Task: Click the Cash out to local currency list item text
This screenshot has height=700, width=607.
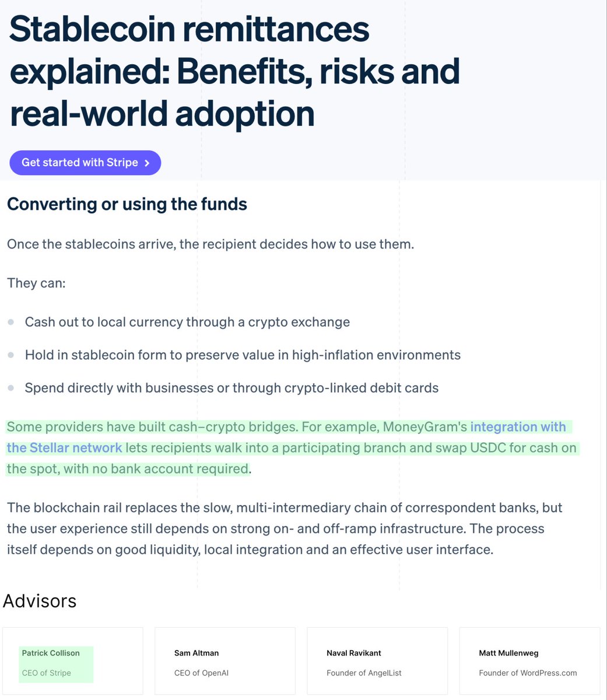Action: click(x=187, y=322)
